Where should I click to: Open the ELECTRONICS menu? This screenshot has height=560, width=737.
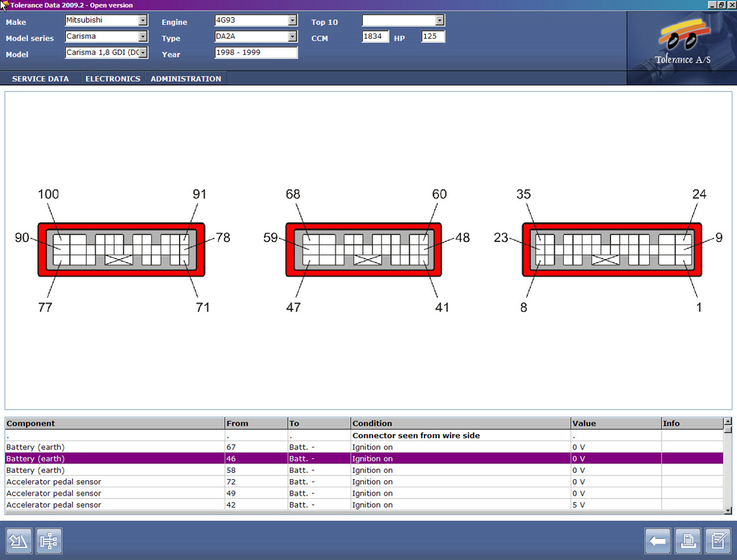click(113, 79)
